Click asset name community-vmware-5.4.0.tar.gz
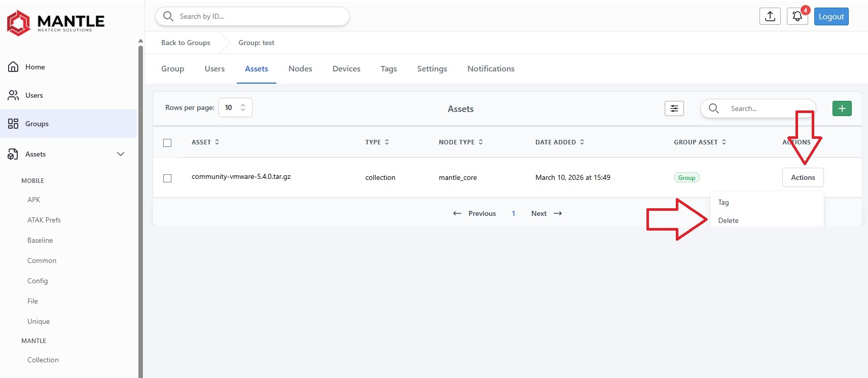The width and height of the screenshot is (868, 378). coord(241,176)
